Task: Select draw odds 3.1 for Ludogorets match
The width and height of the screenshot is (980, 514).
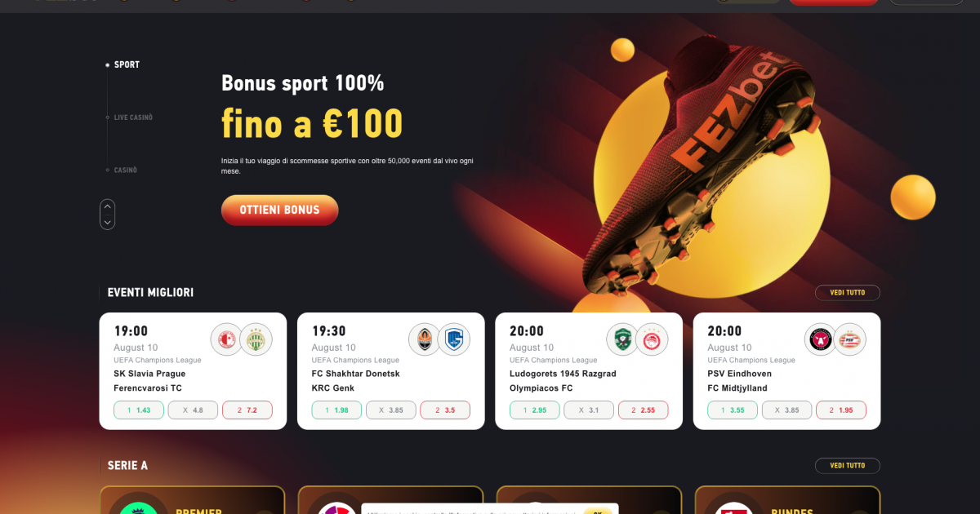Action: click(589, 410)
